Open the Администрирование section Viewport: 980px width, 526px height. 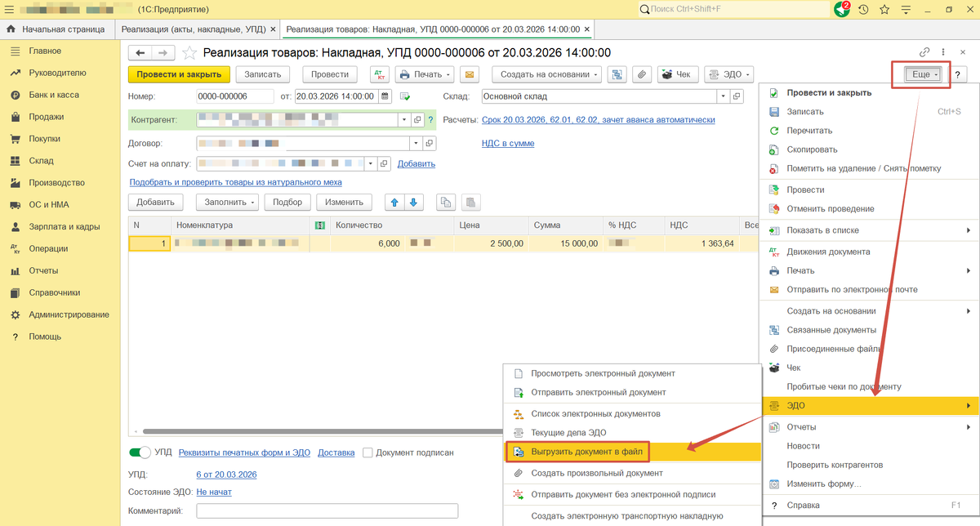(x=69, y=314)
